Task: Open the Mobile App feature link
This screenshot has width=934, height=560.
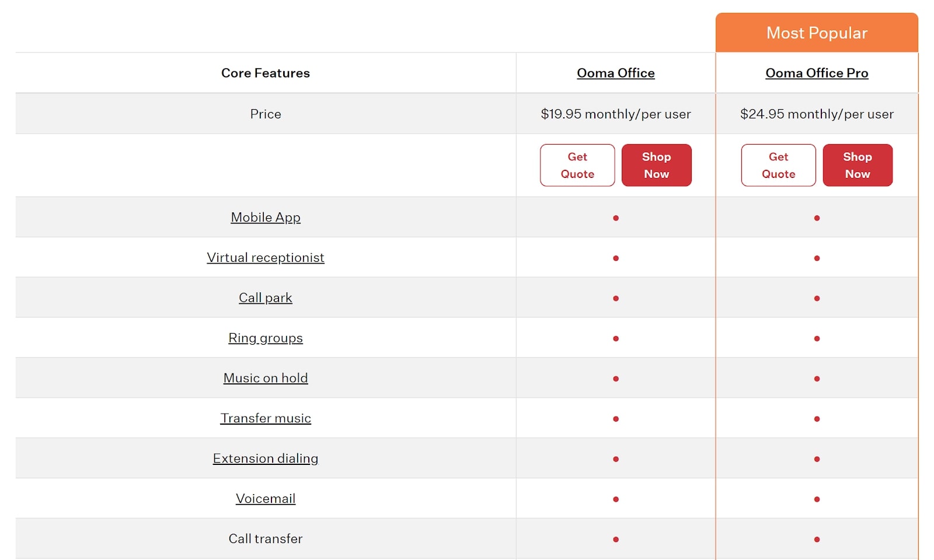Action: pos(266,217)
